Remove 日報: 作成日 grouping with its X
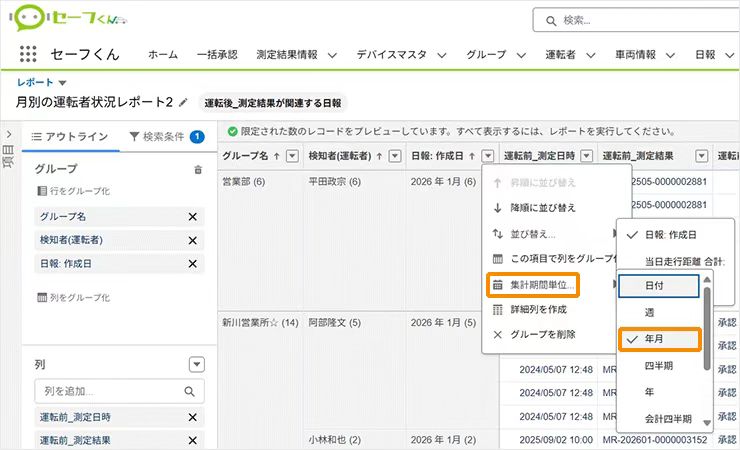This screenshot has height=450, width=740. click(x=193, y=264)
